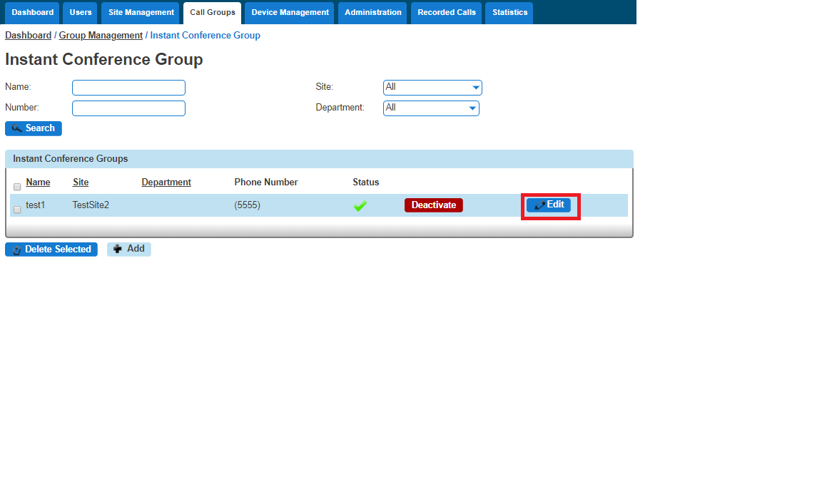Sort the table by the Site column

pyautogui.click(x=81, y=182)
